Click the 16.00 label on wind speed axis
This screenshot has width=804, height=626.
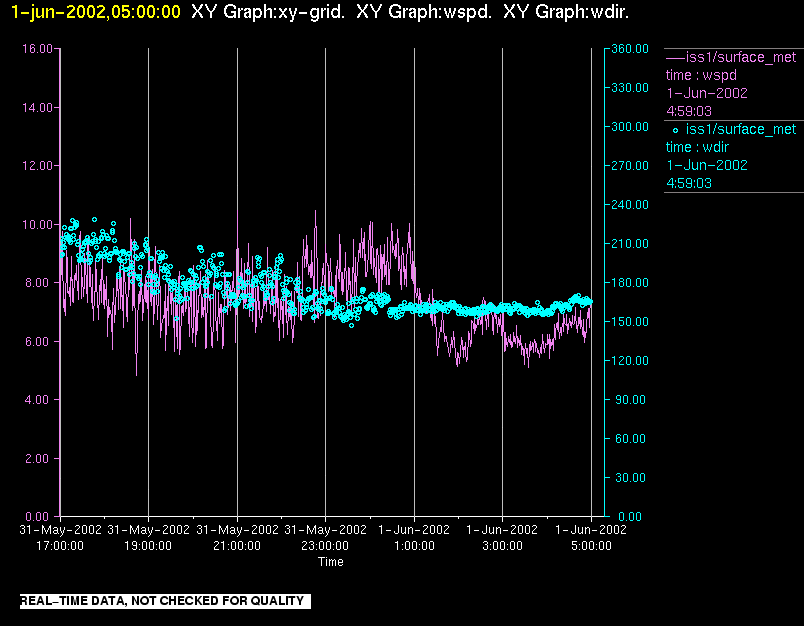(37, 49)
